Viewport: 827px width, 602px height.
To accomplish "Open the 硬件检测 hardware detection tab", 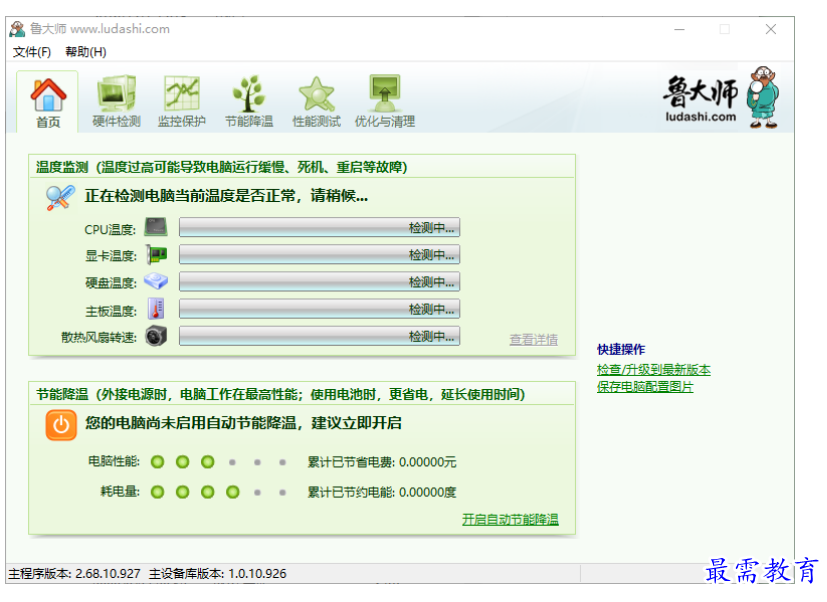I will point(116,102).
